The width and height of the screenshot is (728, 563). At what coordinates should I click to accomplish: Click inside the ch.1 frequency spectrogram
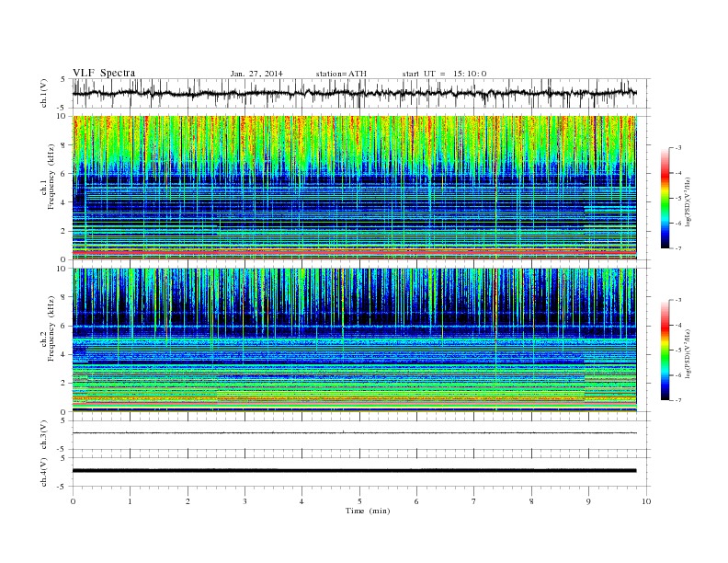355,188
